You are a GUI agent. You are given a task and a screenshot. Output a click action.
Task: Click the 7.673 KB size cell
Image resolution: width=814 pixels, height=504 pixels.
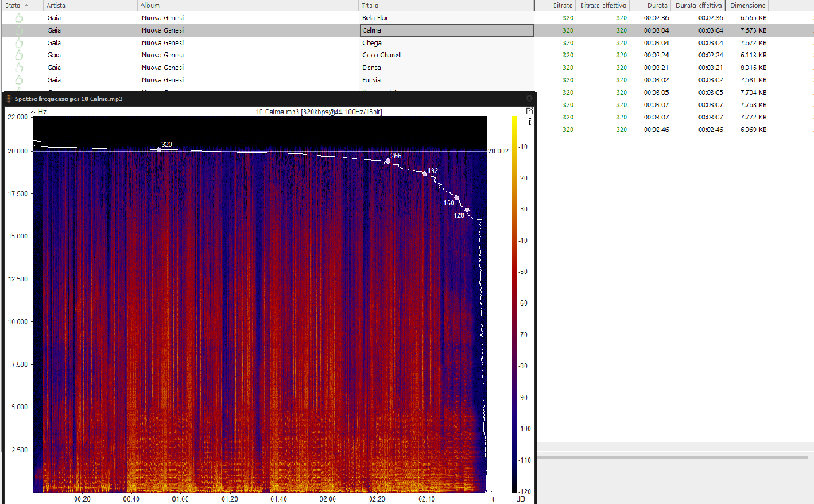pyautogui.click(x=753, y=30)
